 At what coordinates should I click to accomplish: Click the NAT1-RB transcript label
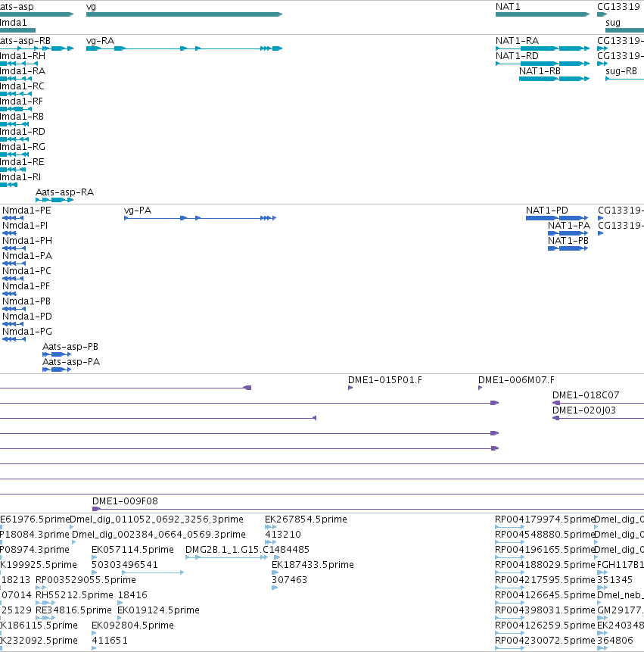coord(540,71)
